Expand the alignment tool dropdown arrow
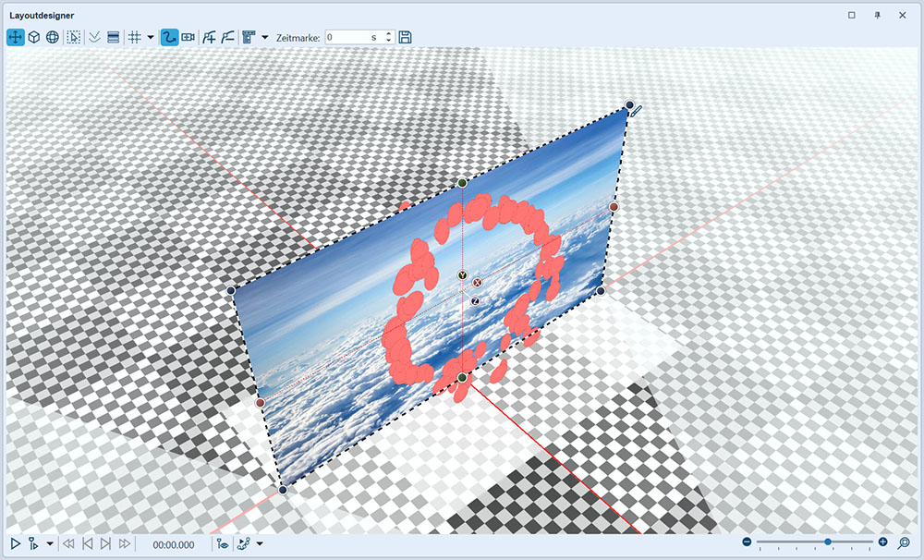 [x=265, y=38]
